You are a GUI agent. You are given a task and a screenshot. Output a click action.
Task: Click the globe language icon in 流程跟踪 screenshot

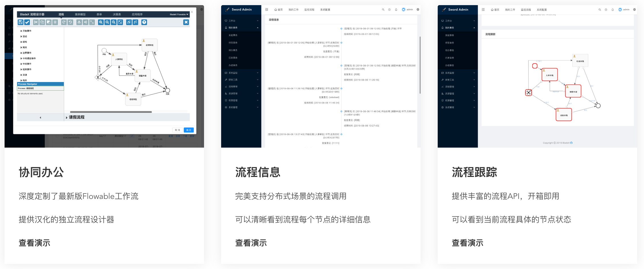[635, 10]
